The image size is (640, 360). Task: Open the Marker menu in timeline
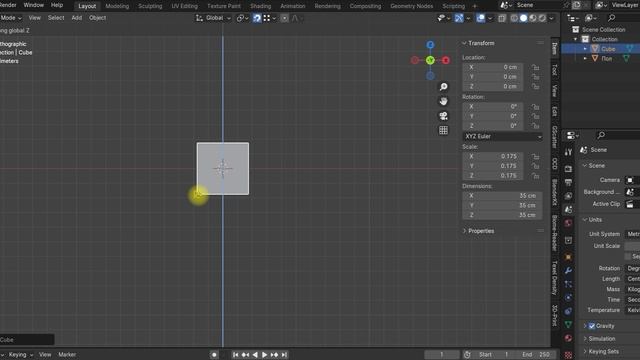click(67, 355)
